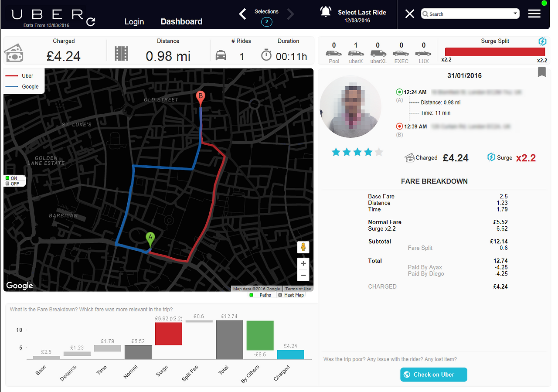
Task: Click the surge lightning icon in Surge Split
Action: (x=542, y=41)
